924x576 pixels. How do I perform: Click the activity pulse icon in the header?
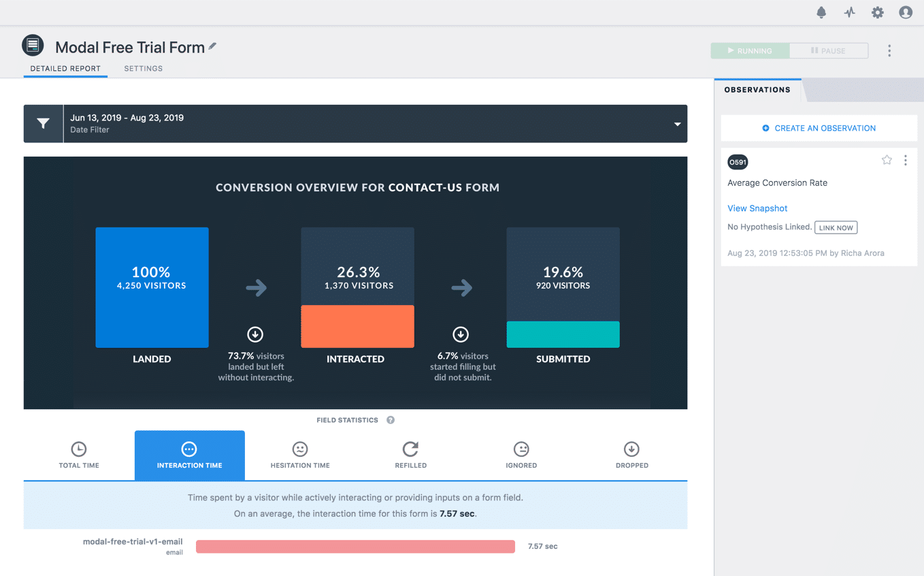click(849, 12)
